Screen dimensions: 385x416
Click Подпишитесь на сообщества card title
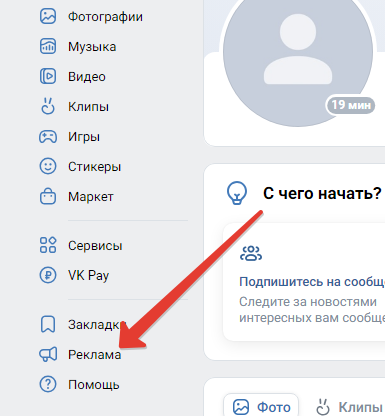click(312, 282)
